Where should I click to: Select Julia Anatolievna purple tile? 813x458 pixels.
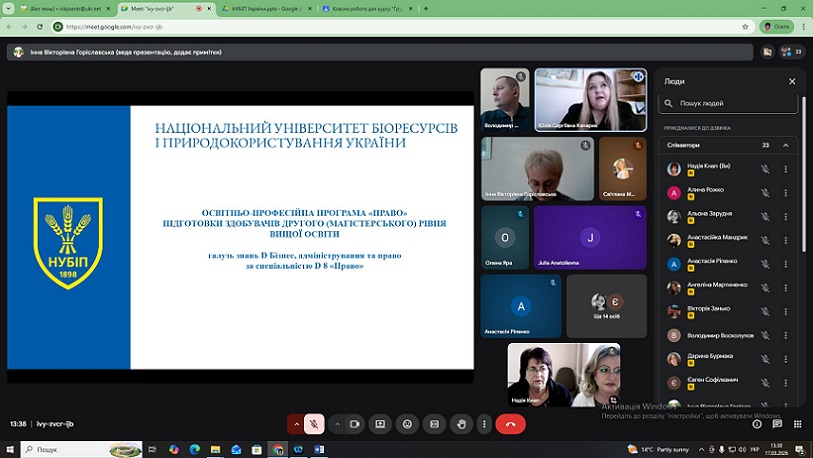point(590,238)
